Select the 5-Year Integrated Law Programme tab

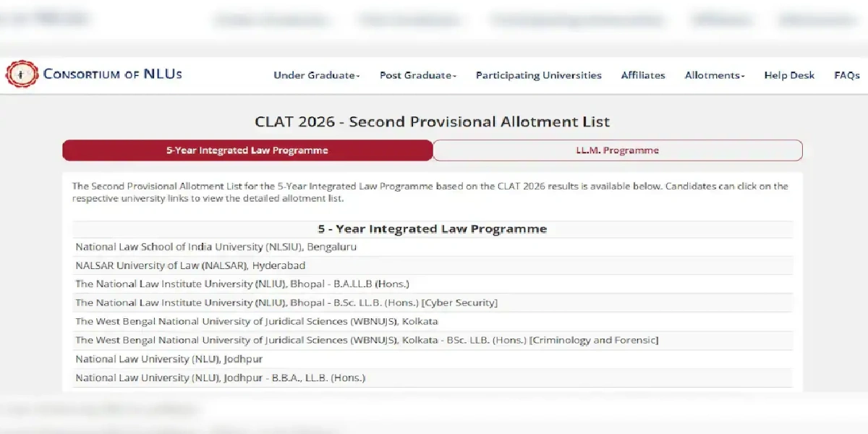pyautogui.click(x=247, y=150)
